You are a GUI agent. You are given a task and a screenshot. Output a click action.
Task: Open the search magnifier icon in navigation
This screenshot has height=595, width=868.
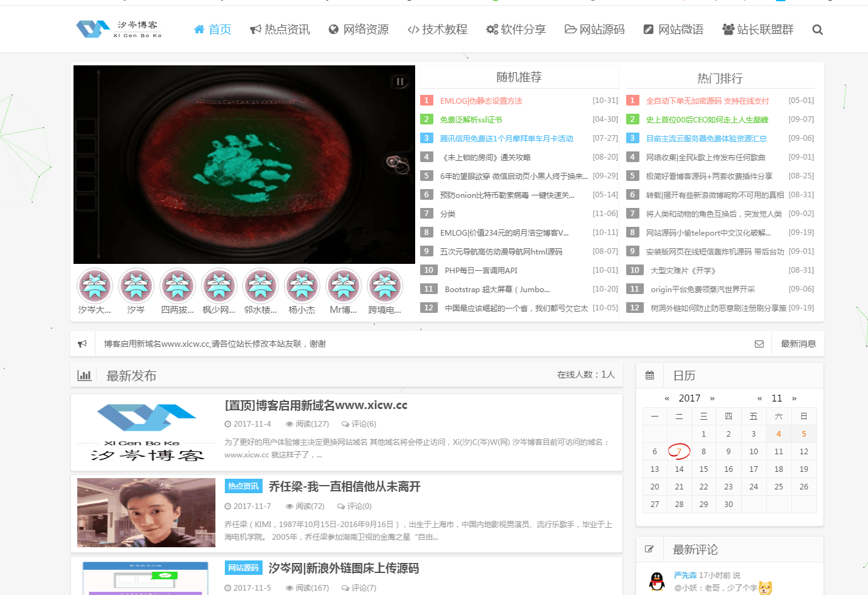817,30
